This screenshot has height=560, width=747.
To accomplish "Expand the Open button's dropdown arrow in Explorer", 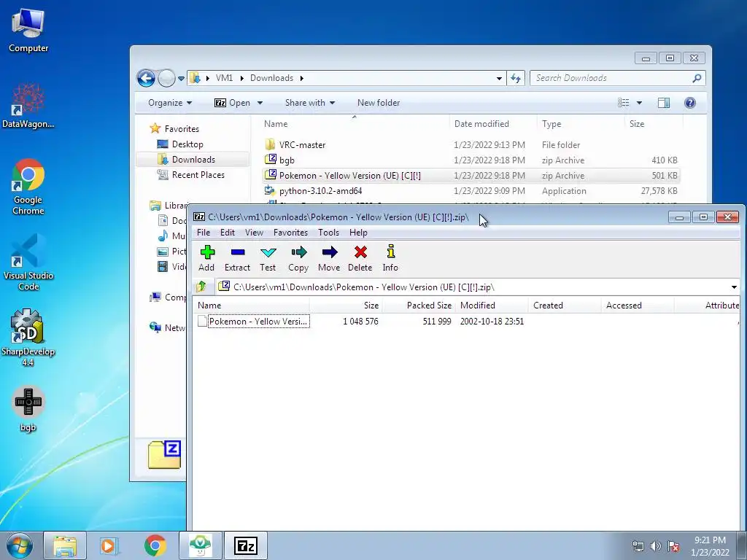I will (260, 103).
